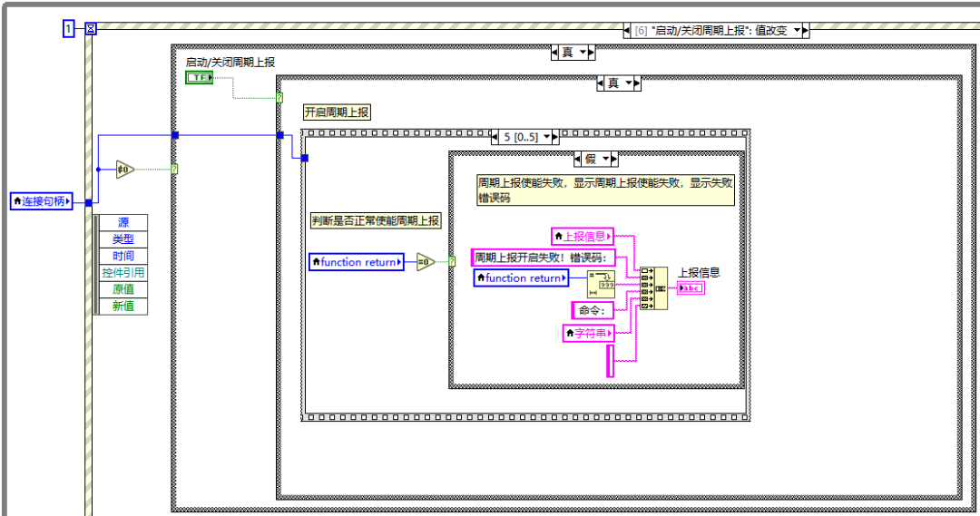Go to previous event case with left arrow
Image resolution: width=980 pixels, height=516 pixels.
tap(627, 30)
